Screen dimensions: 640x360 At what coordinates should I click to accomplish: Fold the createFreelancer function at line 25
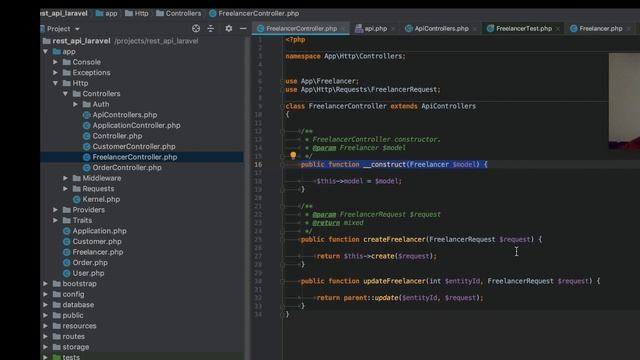pos(282,240)
